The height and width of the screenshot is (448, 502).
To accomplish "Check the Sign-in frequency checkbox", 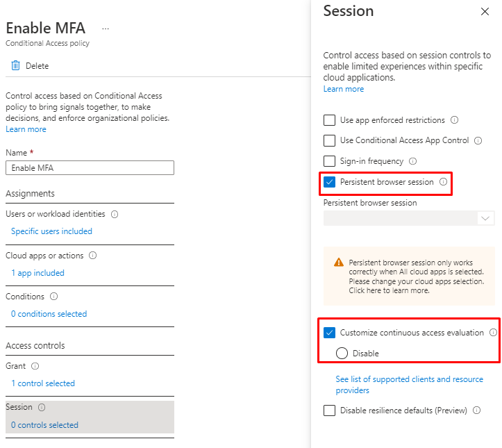I will (330, 161).
